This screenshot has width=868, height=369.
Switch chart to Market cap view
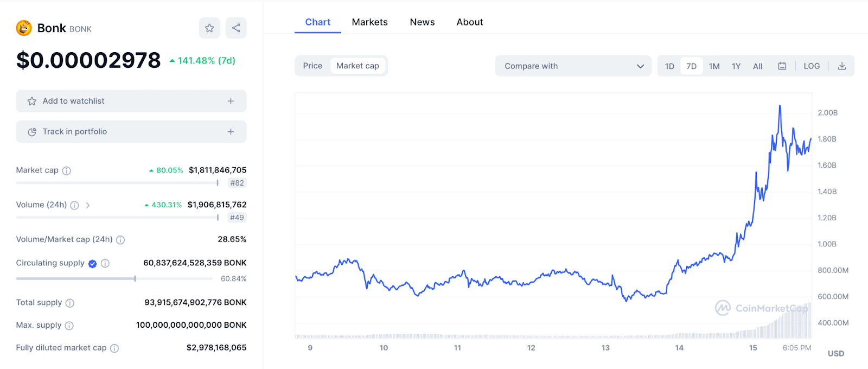pos(358,66)
